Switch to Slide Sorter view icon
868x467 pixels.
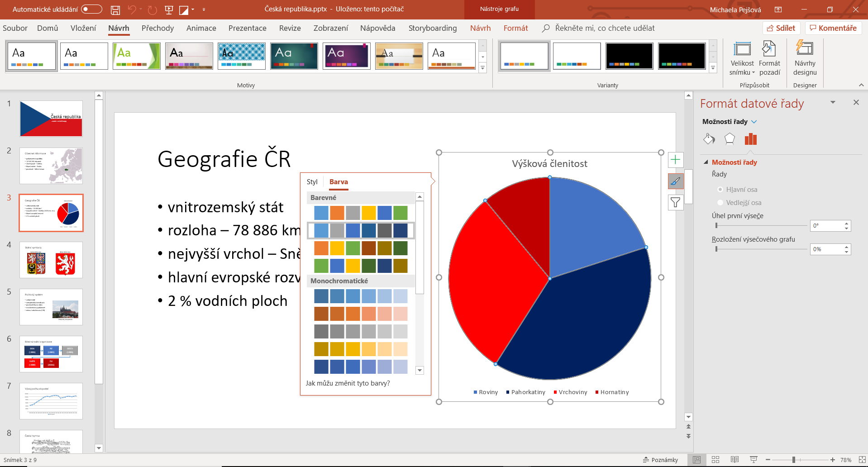point(715,460)
